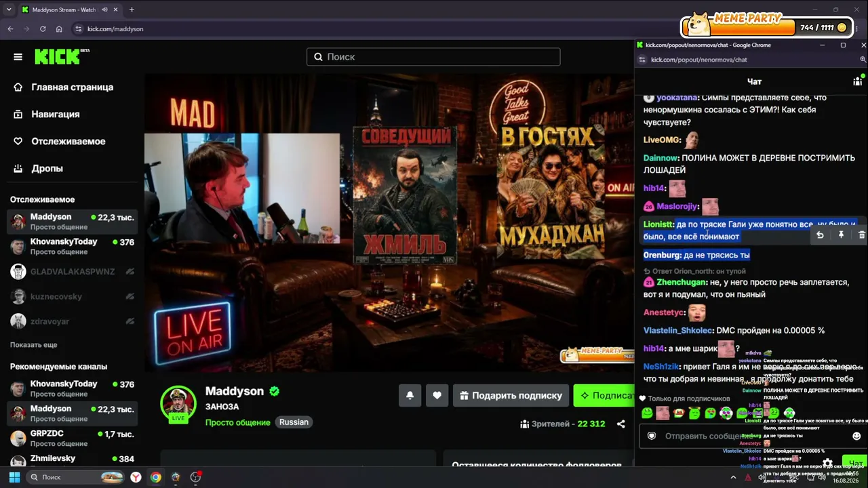Click the zoom icon in popout address bar
Image resolution: width=868 pixels, height=488 pixels.
point(863,60)
